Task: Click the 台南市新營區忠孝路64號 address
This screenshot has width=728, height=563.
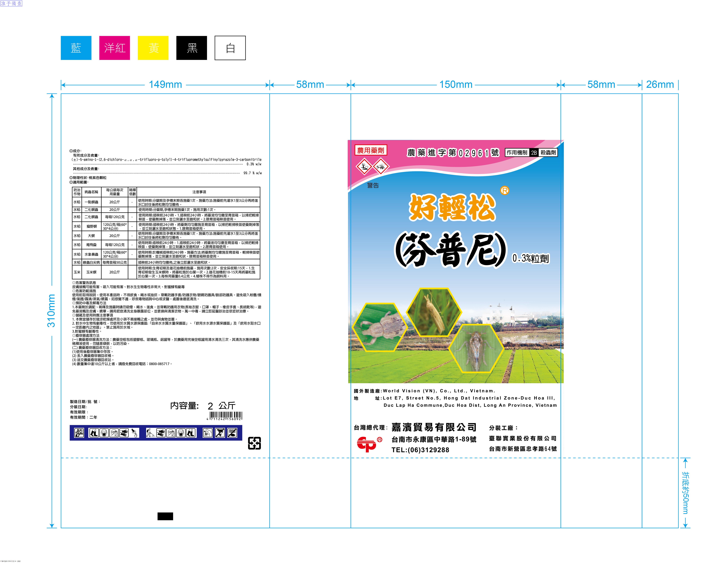Action: pos(523,449)
